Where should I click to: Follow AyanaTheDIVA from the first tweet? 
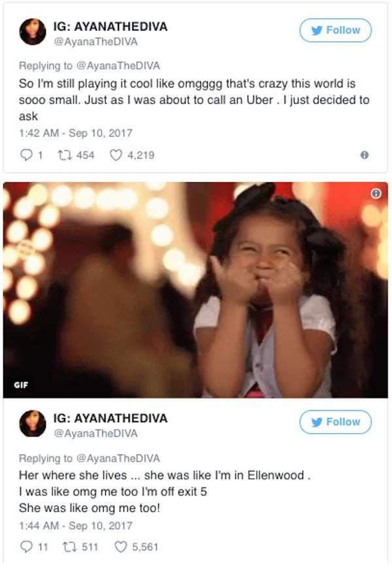335,30
